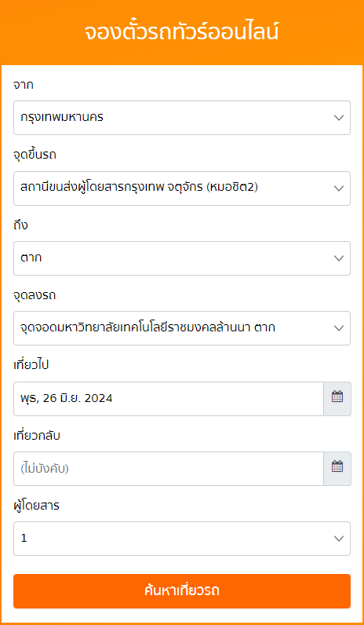The width and height of the screenshot is (364, 625).
Task: Click the chevron arrow on กรุงเทพมหานคร dropdown
Action: [339, 118]
